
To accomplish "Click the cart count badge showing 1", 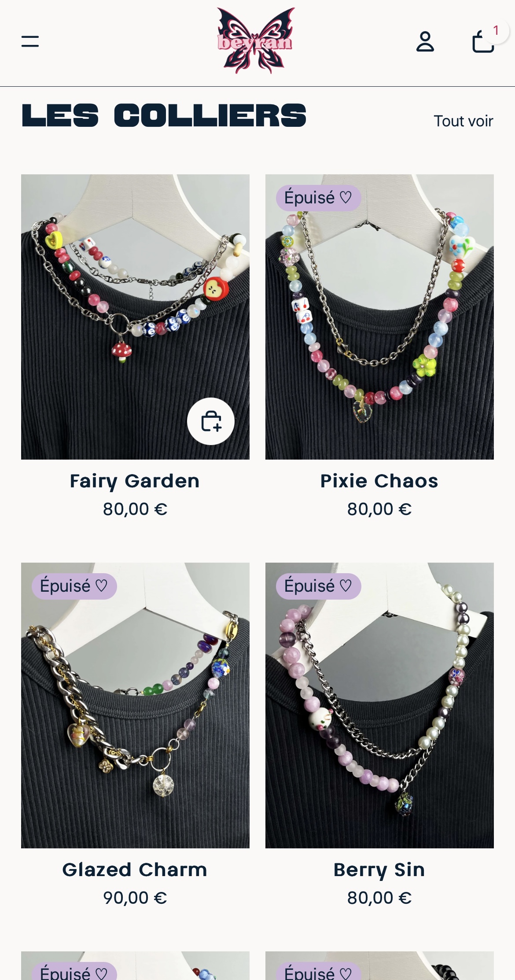I will click(496, 31).
